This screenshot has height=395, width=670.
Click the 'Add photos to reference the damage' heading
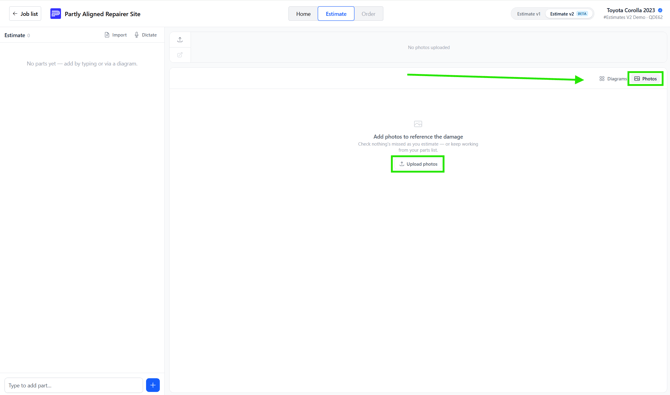[x=418, y=137]
